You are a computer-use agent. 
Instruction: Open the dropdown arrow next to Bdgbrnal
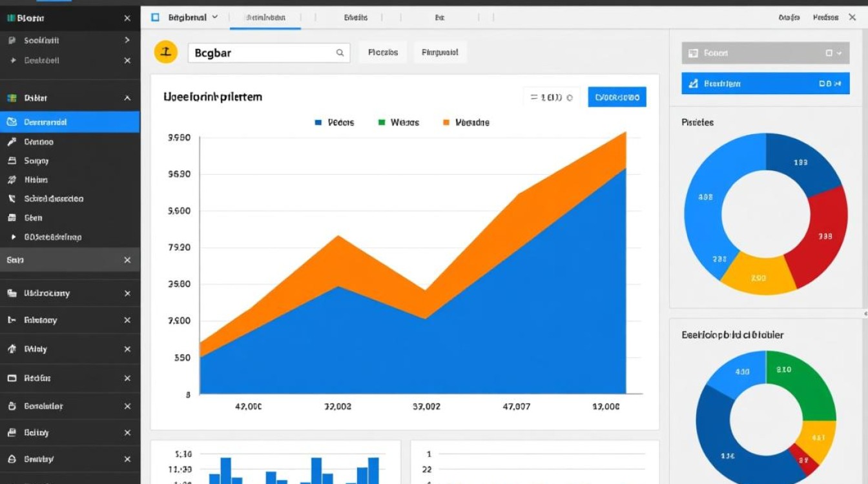tap(215, 17)
